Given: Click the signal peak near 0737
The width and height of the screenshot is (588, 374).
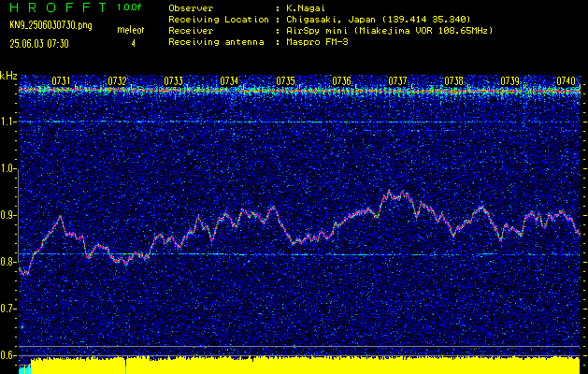Looking at the screenshot, I should 396,194.
